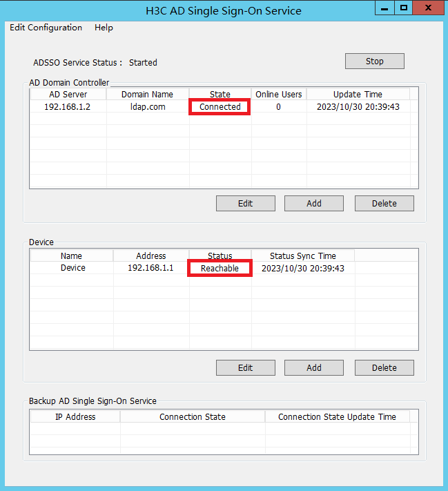Screen dimensions: 448x491
Task: Click the Status column header in Device table
Action: coord(220,256)
